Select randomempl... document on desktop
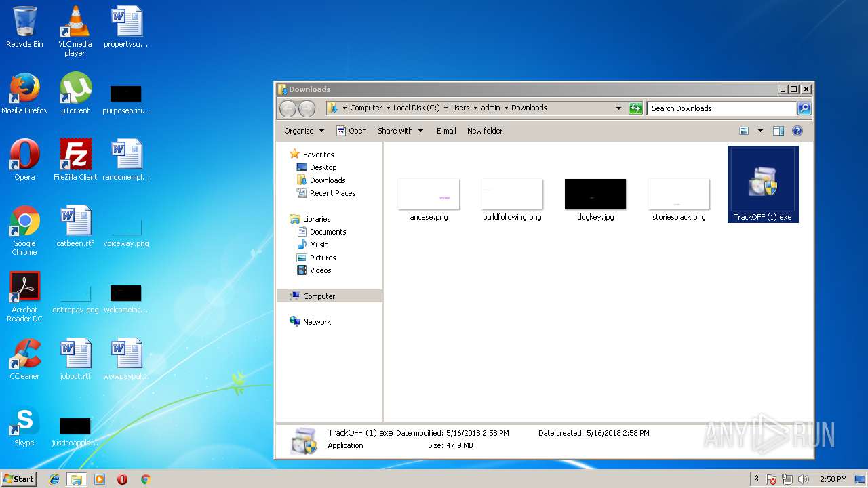Viewport: 868px width, 488px height. [x=125, y=160]
